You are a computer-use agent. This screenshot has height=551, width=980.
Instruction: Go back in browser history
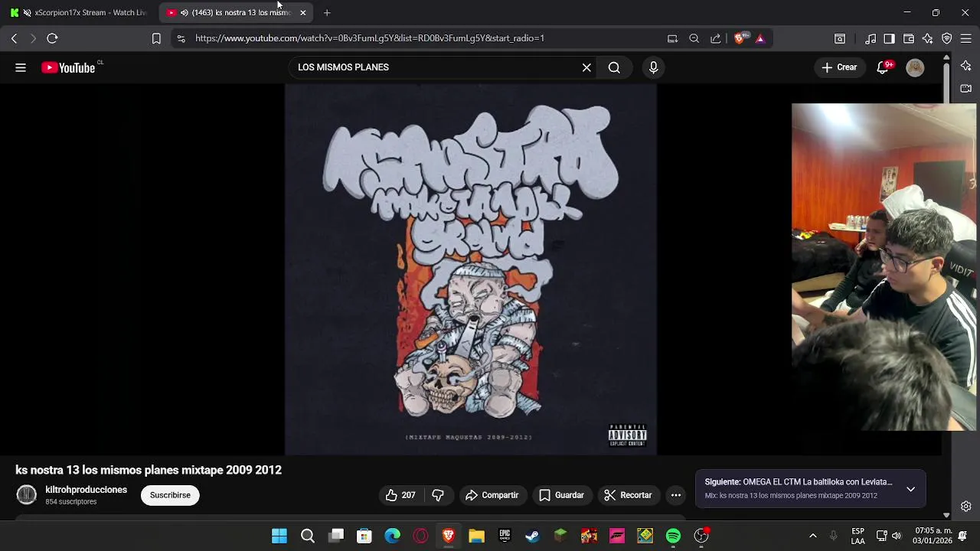click(x=14, y=38)
